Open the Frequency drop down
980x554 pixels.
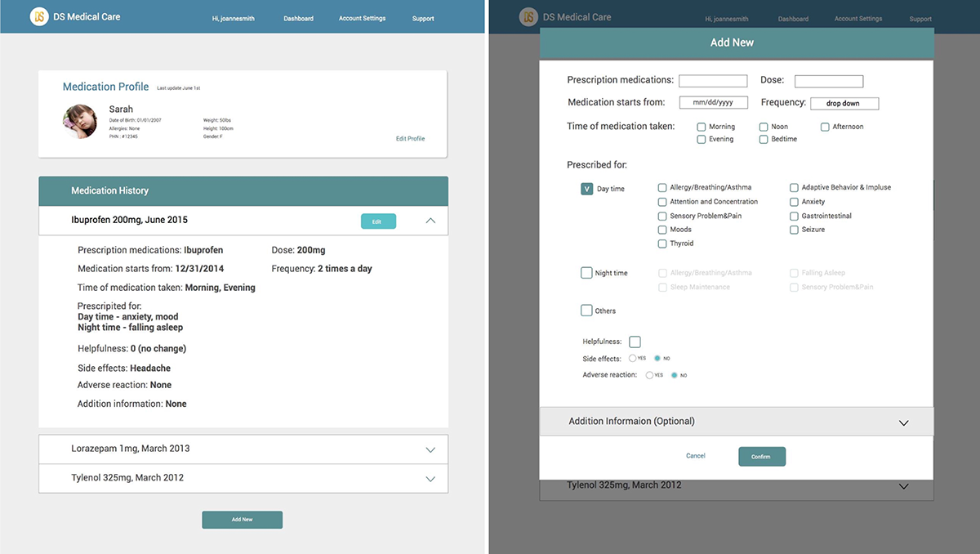point(844,104)
